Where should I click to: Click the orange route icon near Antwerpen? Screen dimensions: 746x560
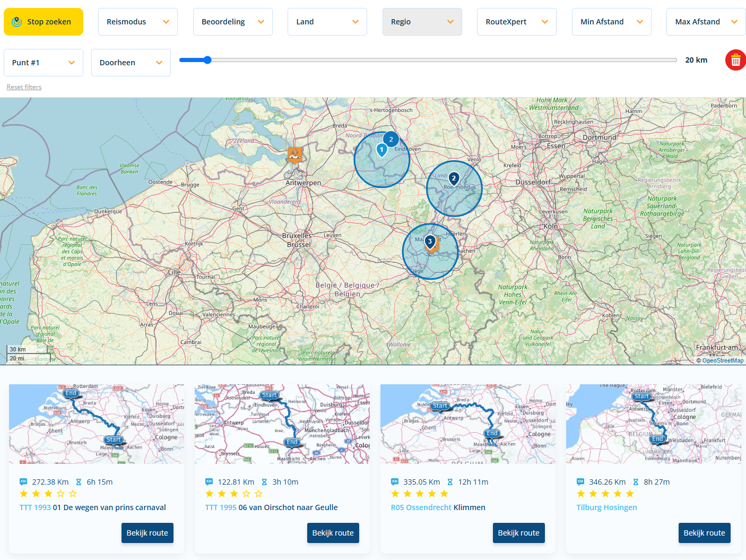(295, 155)
